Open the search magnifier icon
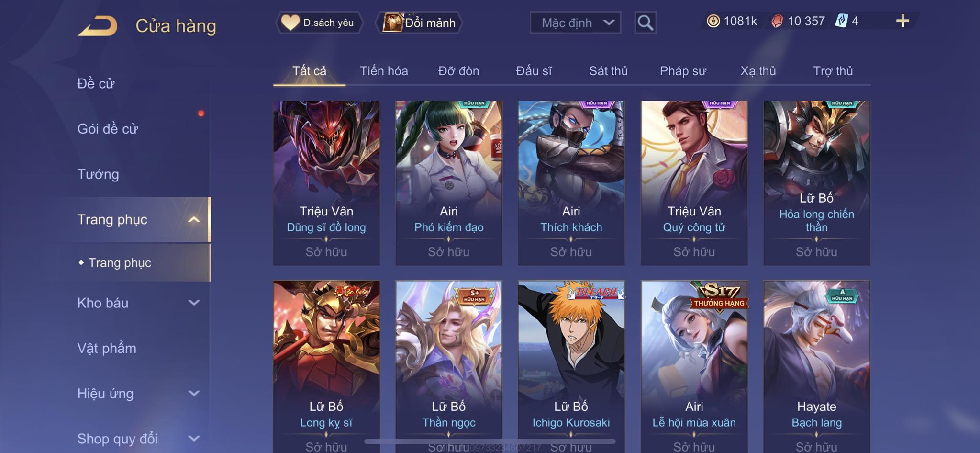Image resolution: width=980 pixels, height=453 pixels. click(645, 23)
